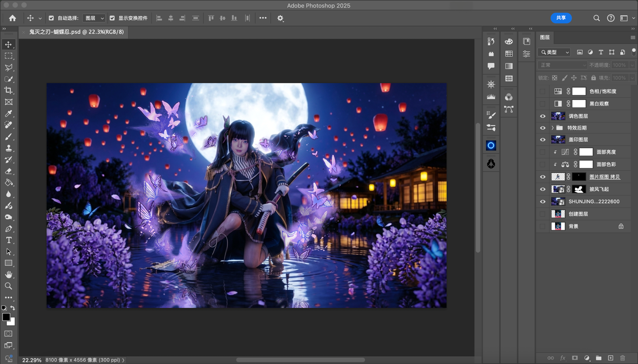Viewport: 638px width, 364px height.
Task: Open the layer filter 类型 dropdown
Action: (x=554, y=52)
